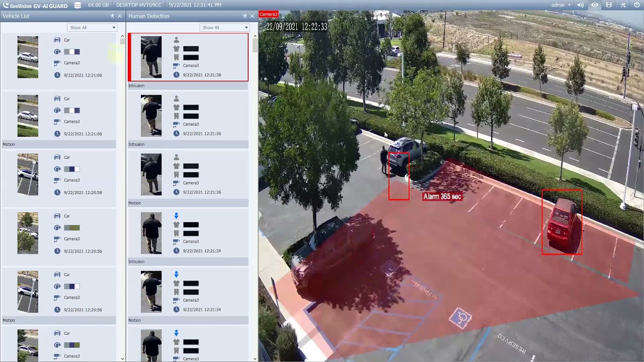Click Vehicle List scrollbar down arrow
The height and width of the screenshot is (362, 644).
(x=122, y=358)
